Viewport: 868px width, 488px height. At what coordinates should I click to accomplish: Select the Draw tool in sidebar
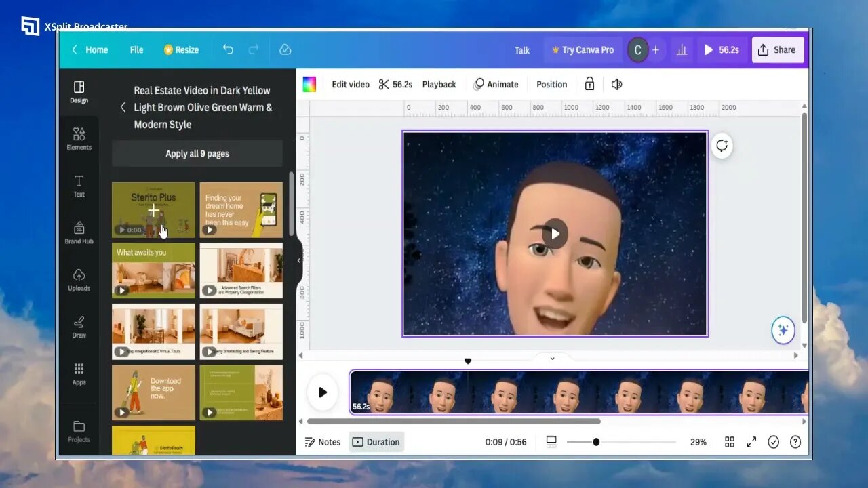click(x=79, y=327)
